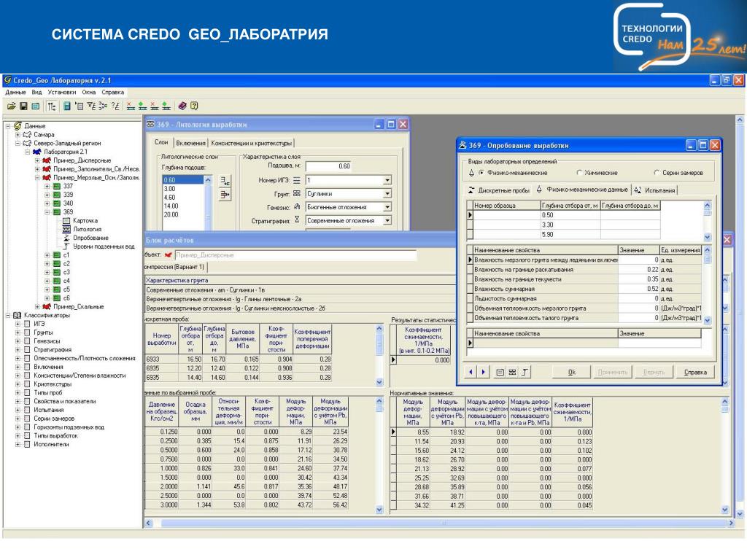The height and width of the screenshot is (560, 747).
Task: Click the card icon in Опробование bottom bar
Action: tap(500, 373)
